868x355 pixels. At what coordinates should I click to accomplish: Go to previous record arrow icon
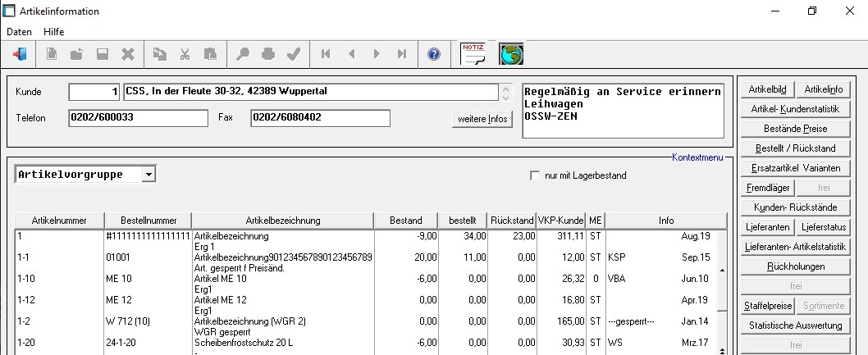coord(351,54)
